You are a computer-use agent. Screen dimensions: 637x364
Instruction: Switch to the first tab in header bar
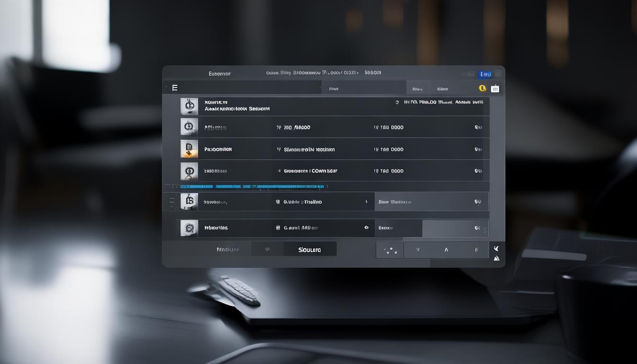tap(334, 89)
